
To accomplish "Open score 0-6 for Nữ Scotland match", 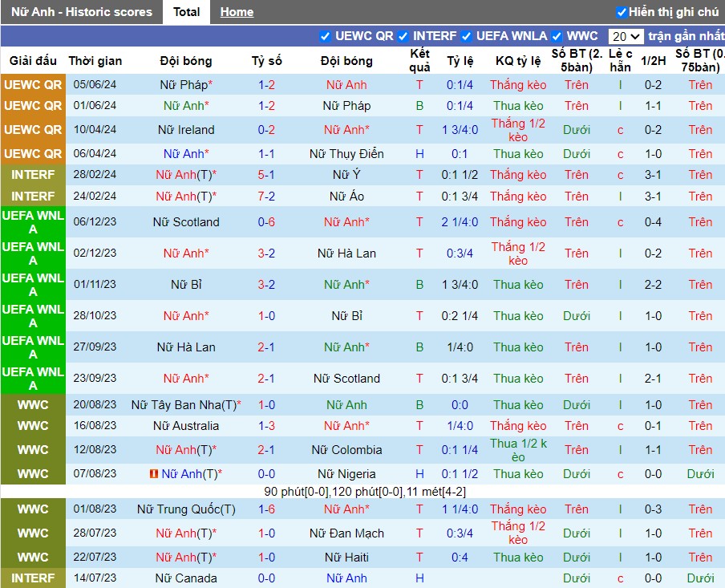I will pos(266,222).
